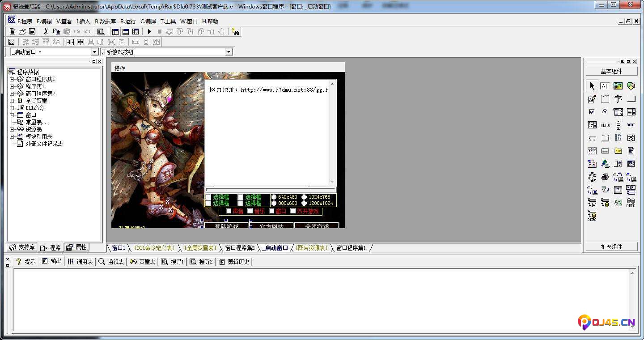
Task: Pick the picture box landscape component icon
Action: tap(618, 86)
